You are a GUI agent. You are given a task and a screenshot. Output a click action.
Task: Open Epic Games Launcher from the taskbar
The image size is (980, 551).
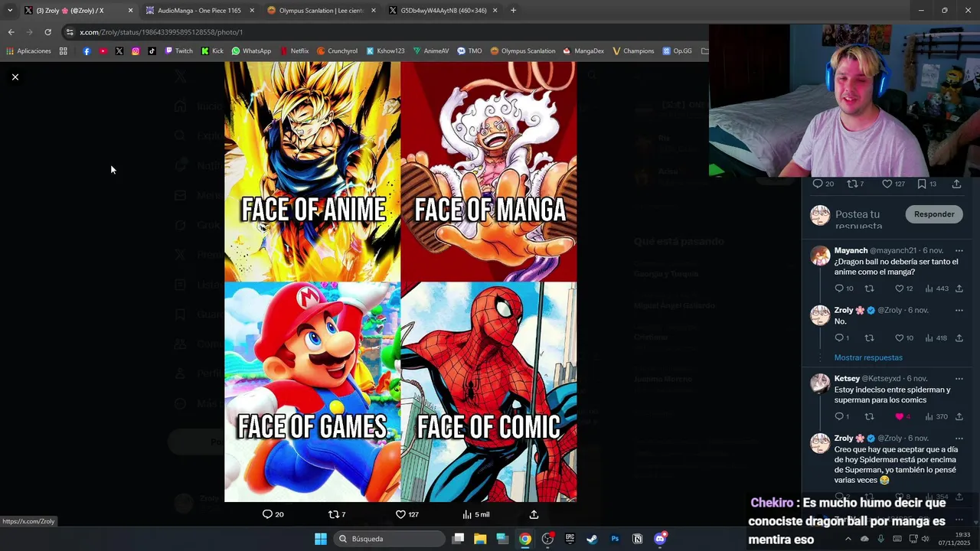570,539
